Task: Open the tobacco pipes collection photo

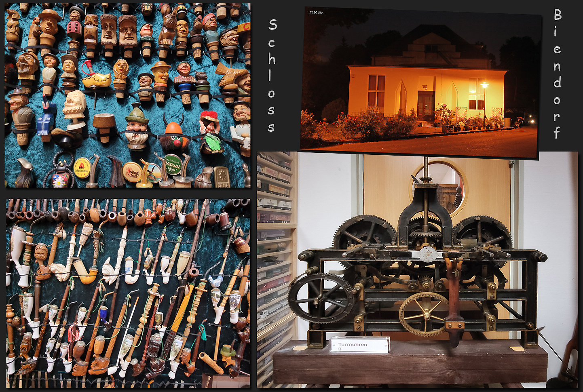Action: click(128, 293)
